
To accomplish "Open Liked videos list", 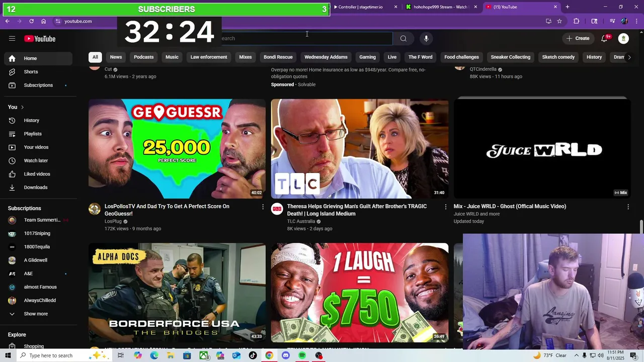I will point(38,174).
